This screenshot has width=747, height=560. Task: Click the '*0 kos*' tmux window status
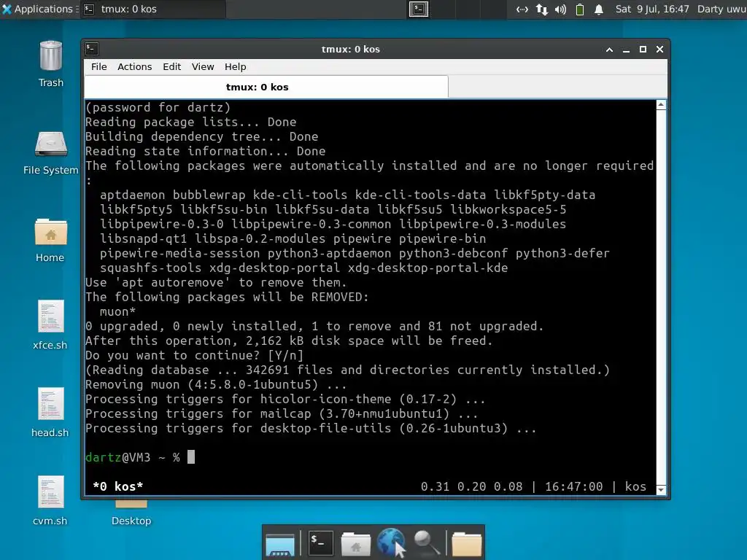pyautogui.click(x=117, y=486)
